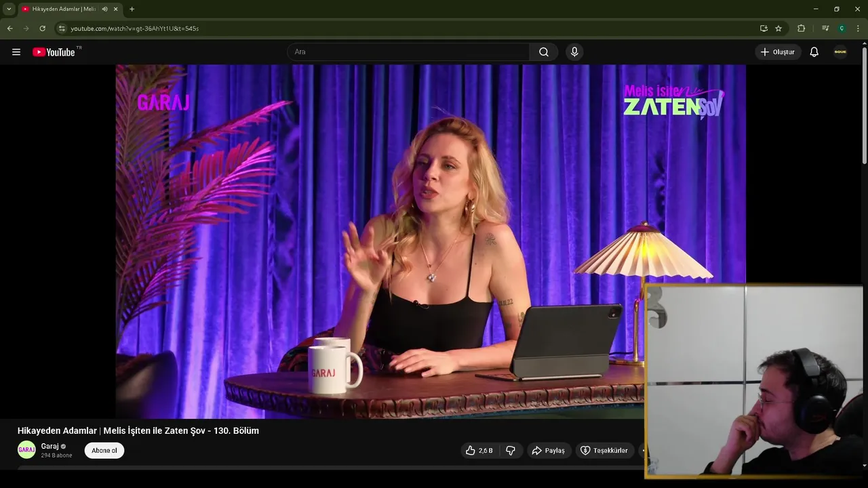Like the video with thumbs up

point(479,451)
